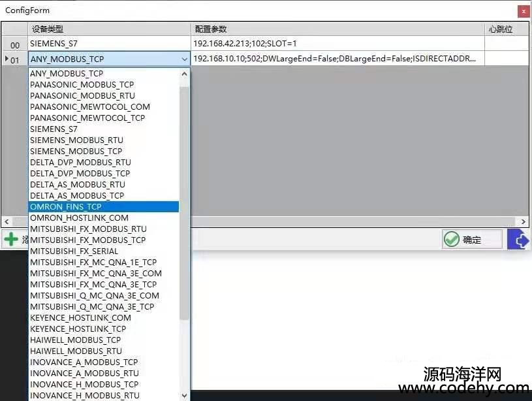The width and height of the screenshot is (532, 401).
Task: Choose HAIWELL_MODBUS_TCP from the list
Action: pyautogui.click(x=104, y=340)
